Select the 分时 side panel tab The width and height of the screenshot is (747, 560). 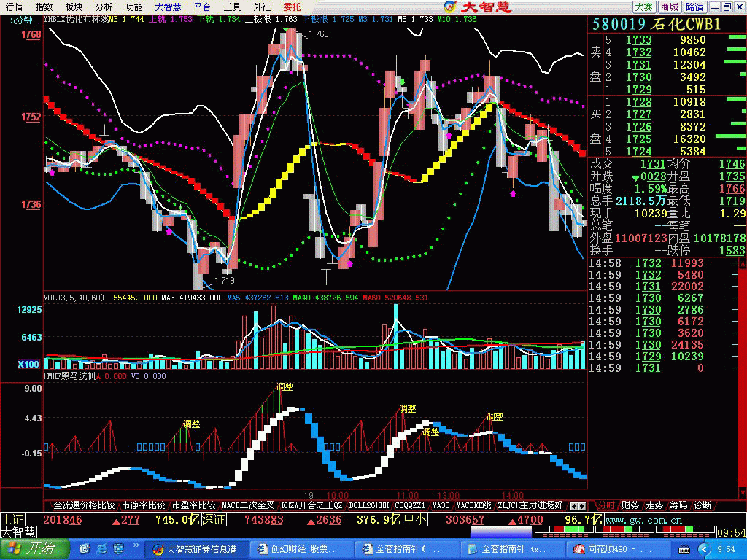point(606,505)
